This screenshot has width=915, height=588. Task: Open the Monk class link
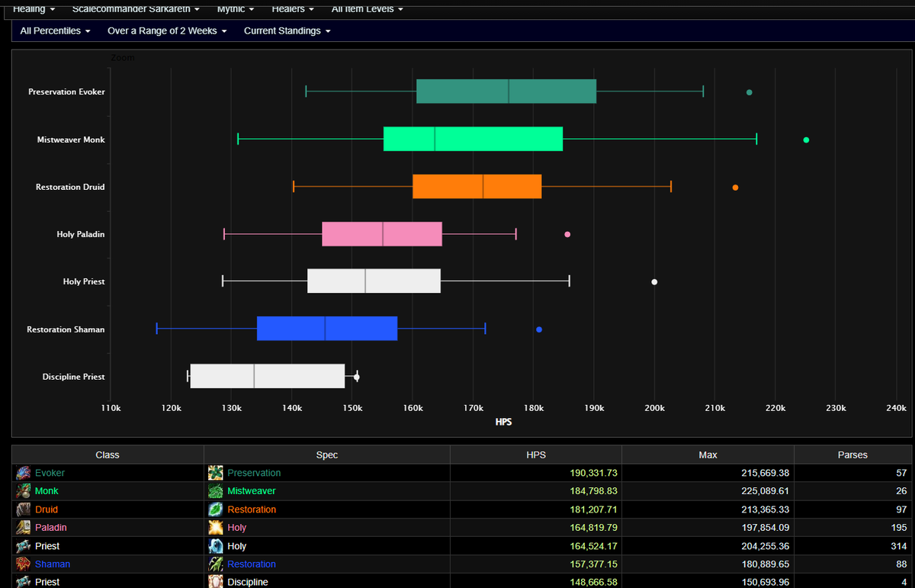[x=47, y=491]
